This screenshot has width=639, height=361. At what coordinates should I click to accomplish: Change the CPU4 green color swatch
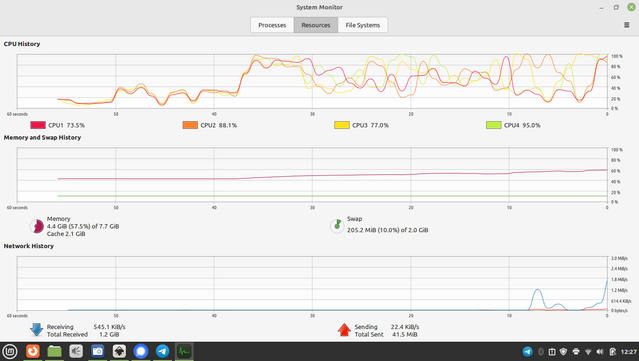tap(494, 125)
